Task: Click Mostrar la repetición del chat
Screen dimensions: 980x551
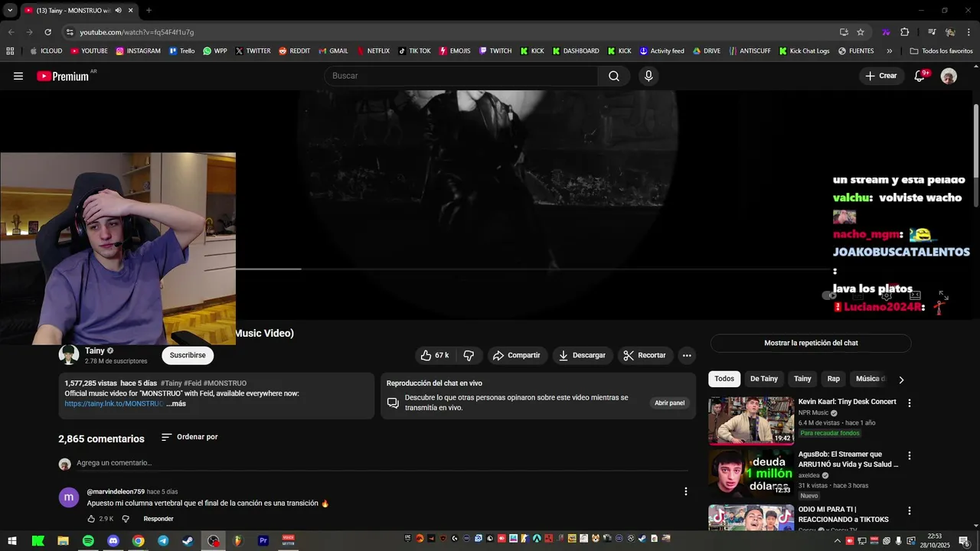Action: pos(811,343)
